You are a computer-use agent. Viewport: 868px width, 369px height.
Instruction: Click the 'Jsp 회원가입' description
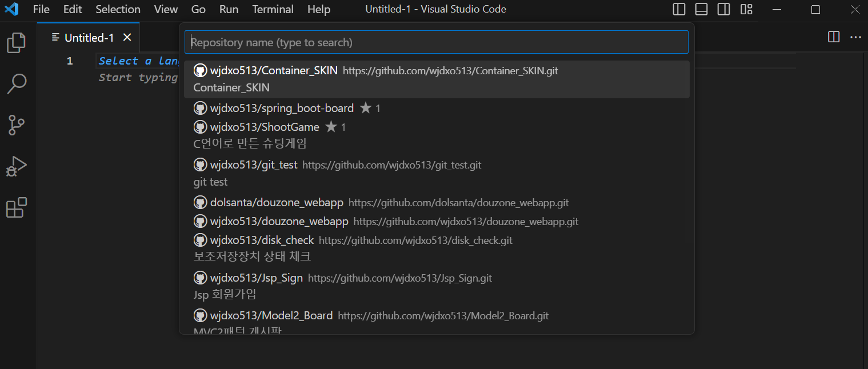pos(225,294)
